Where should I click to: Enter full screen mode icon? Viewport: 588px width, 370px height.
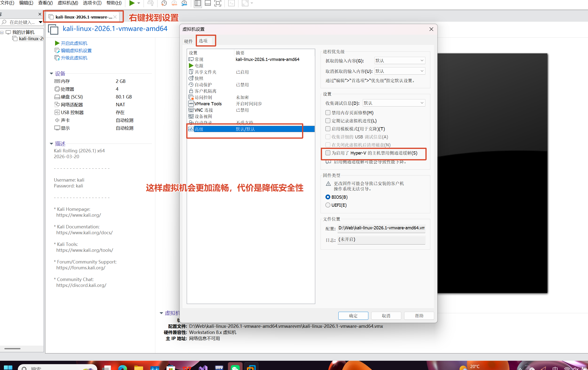[x=217, y=3]
